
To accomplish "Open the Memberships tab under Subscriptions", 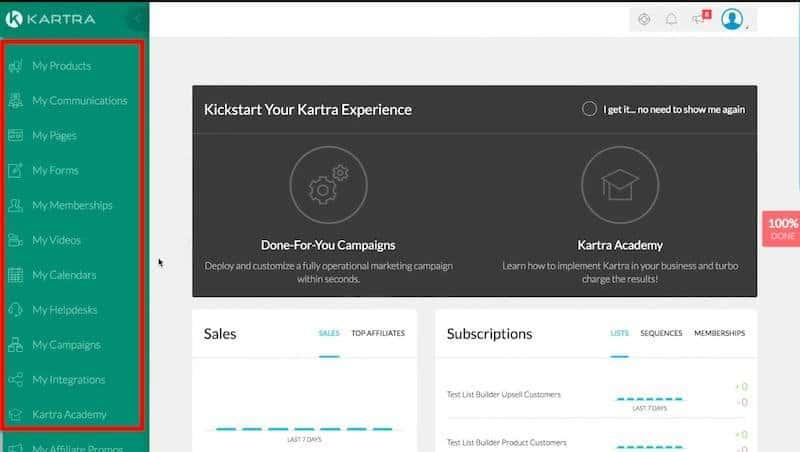I will pos(719,333).
